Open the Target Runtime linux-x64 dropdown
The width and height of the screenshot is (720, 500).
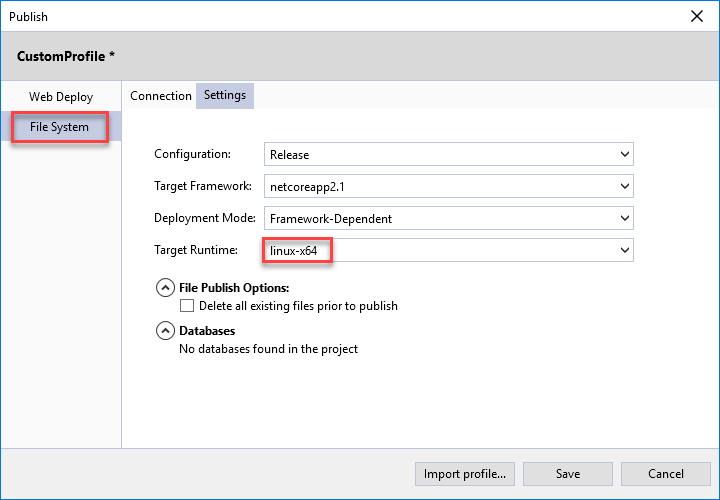449,250
